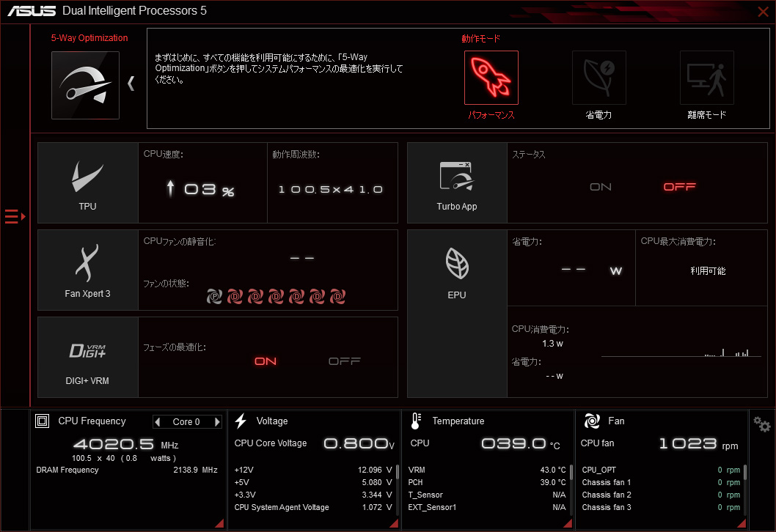Select previous CPU core arrow
Screen dimensions: 776x532
pyautogui.click(x=158, y=422)
